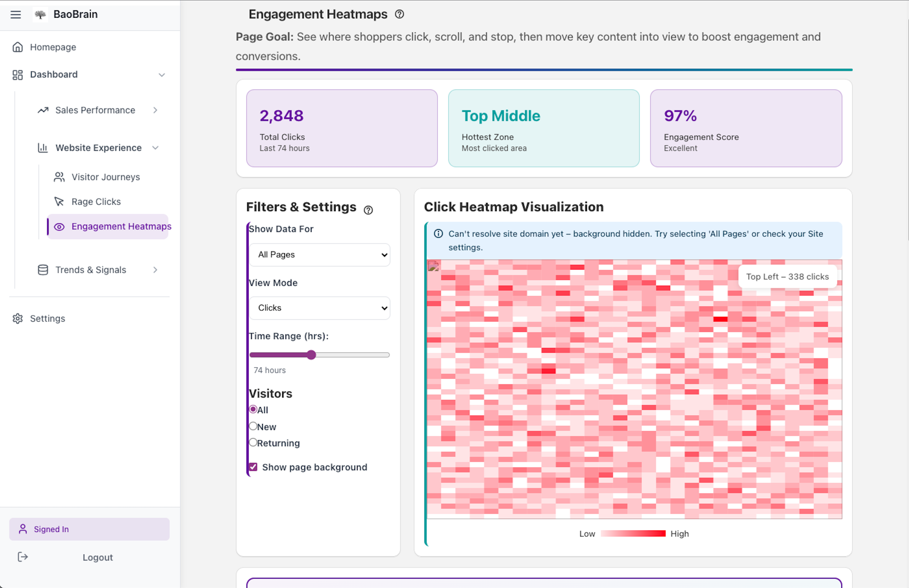Click the BaoBrain tree logo
Screen dimensions: 909x588
[x=40, y=15]
